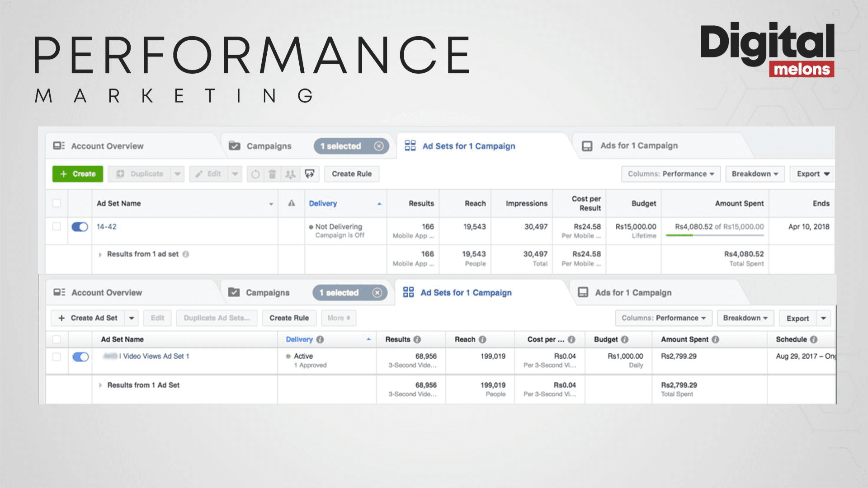The width and height of the screenshot is (868, 488).
Task: Toggle off the 14-42 ad set switch
Action: tap(80, 227)
